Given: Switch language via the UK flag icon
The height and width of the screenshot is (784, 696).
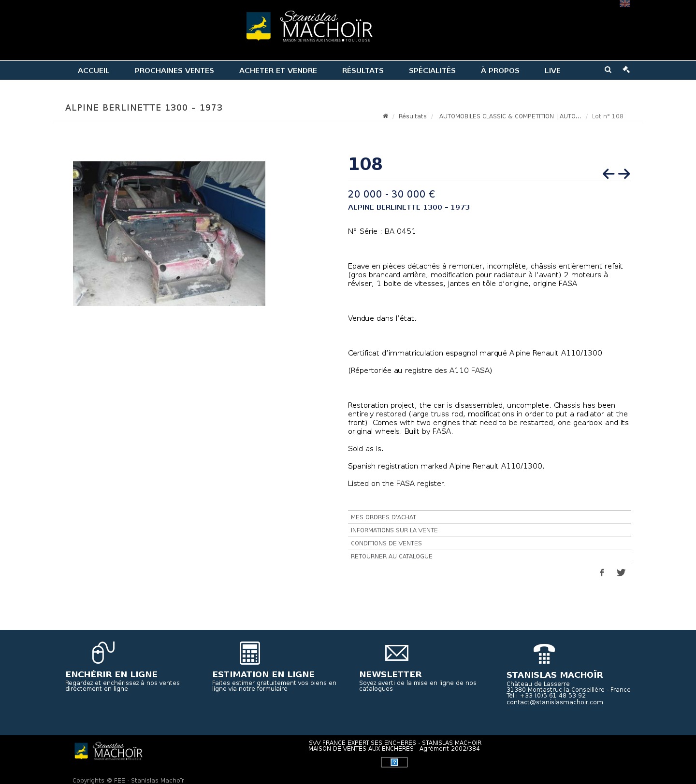Looking at the screenshot, I should (624, 4).
